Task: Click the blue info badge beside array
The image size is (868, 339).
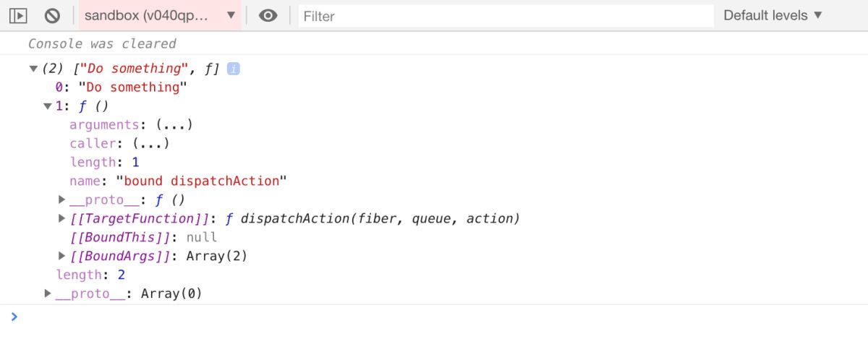Action: (234, 69)
